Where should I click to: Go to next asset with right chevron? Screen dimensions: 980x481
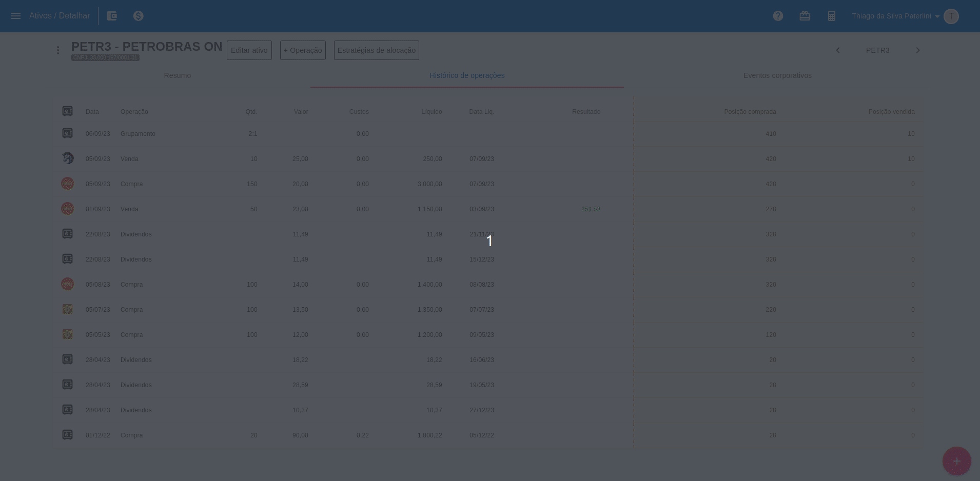pyautogui.click(x=918, y=50)
